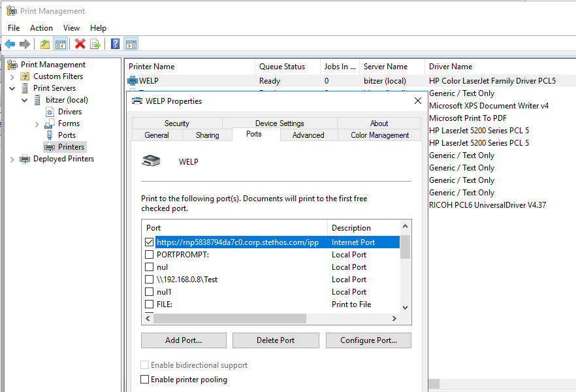Switch to the Advanced tab
The image size is (576, 392).
click(x=308, y=135)
